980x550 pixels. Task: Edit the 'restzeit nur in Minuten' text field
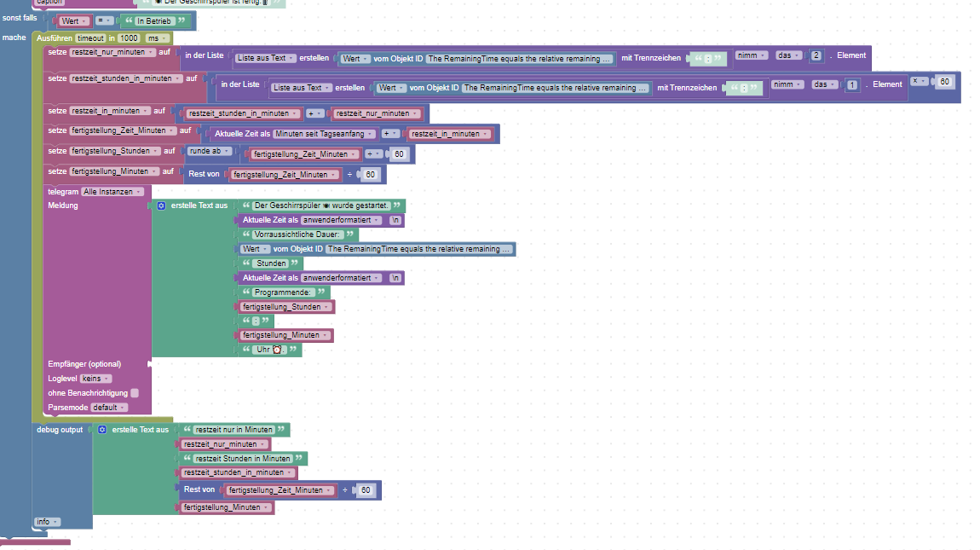click(234, 430)
